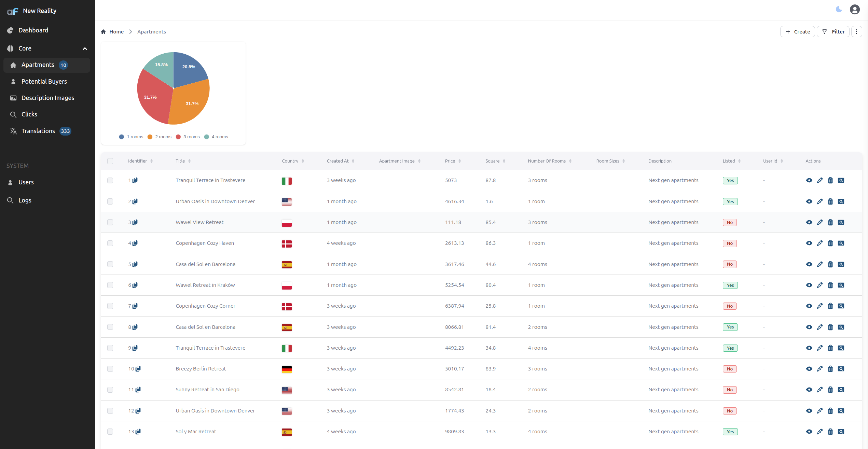The height and width of the screenshot is (449, 868).
Task: Open Logs in sidebar
Action: click(x=47, y=200)
